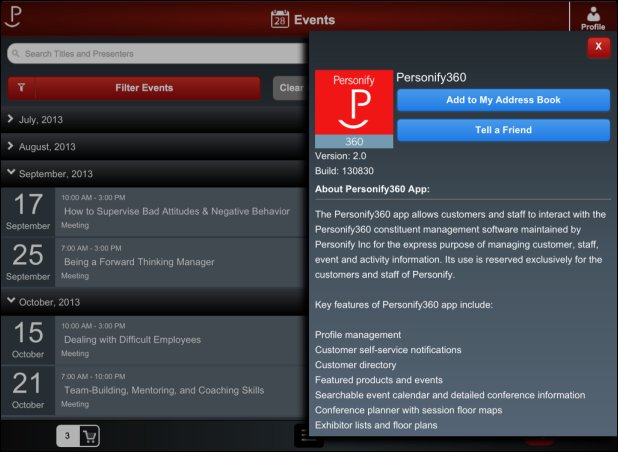Expand August, 2013 section
This screenshot has width=618, height=452.
[154, 147]
